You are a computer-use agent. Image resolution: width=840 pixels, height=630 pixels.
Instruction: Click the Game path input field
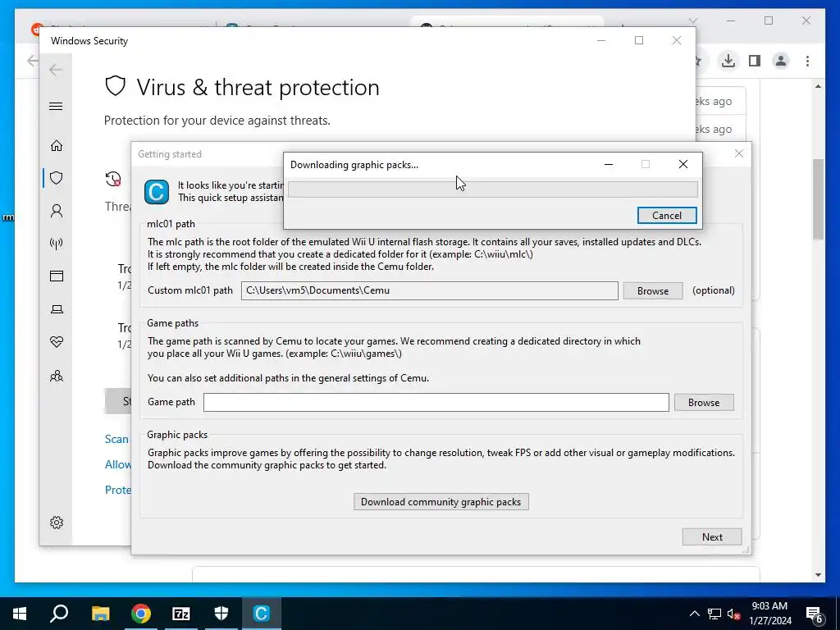(436, 402)
